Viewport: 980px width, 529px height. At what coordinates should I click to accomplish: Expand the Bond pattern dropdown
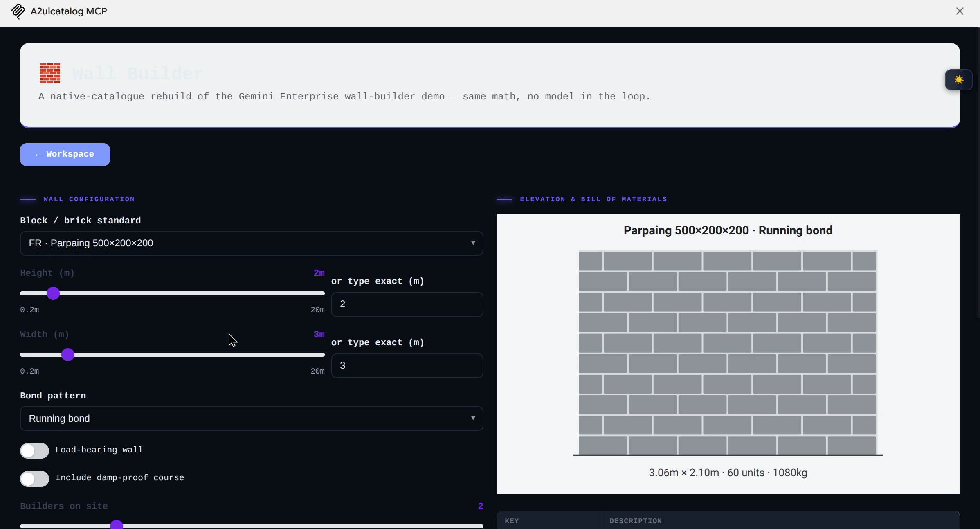pos(252,419)
